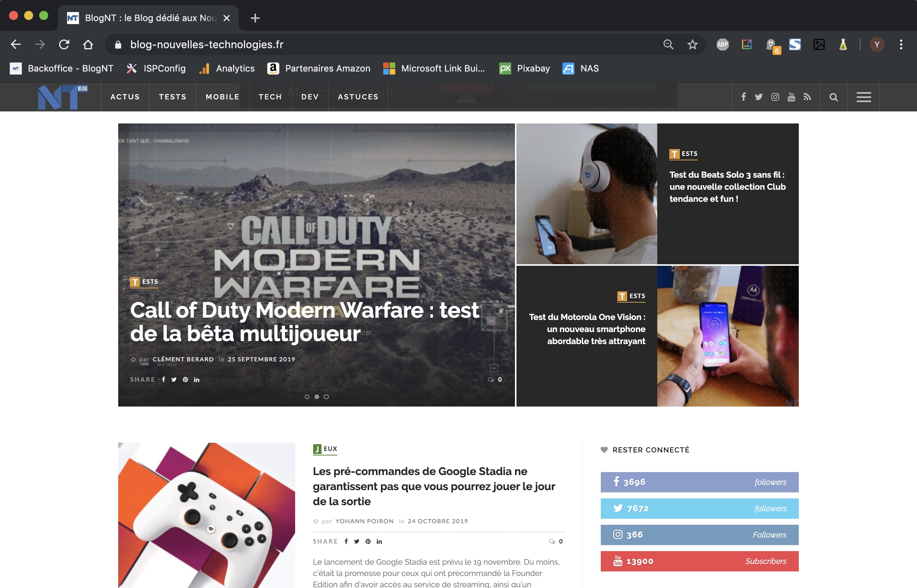Click the YouTube 13900 Subscribers button
Screen dimensions: 917x588
699,561
